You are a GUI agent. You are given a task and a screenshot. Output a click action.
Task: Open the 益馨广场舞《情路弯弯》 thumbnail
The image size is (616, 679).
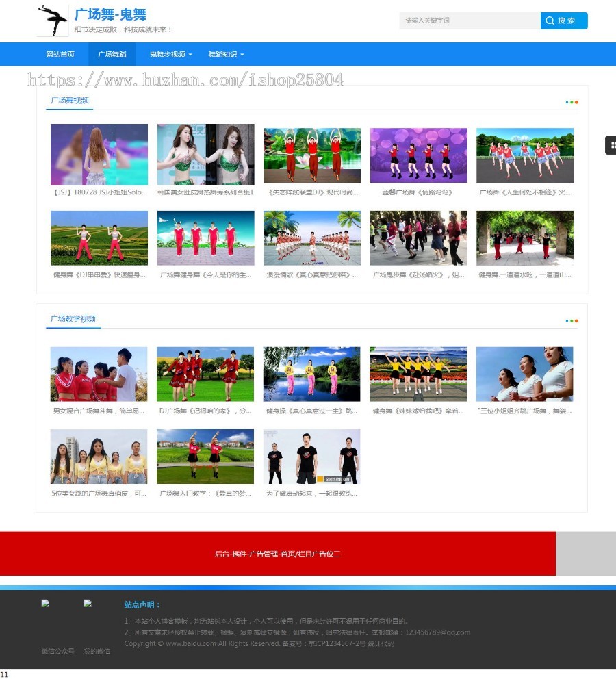pos(418,155)
